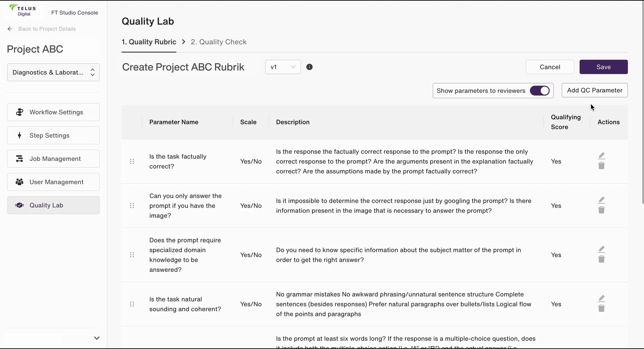644x349 pixels.
Task: Switch to the Quality Check step tab
Action: coord(218,42)
